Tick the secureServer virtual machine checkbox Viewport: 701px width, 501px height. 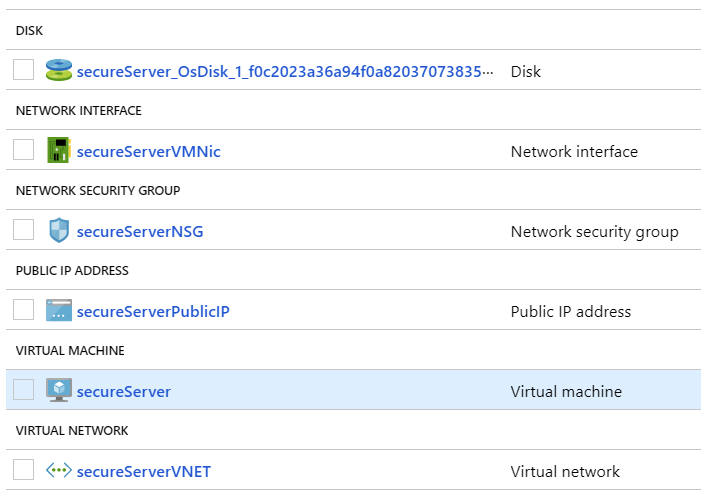[23, 390]
